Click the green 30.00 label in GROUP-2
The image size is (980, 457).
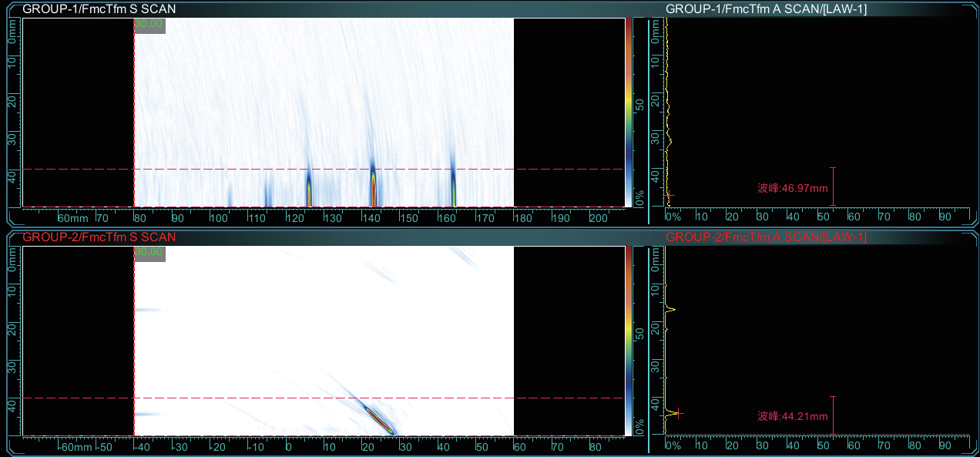coord(149,253)
